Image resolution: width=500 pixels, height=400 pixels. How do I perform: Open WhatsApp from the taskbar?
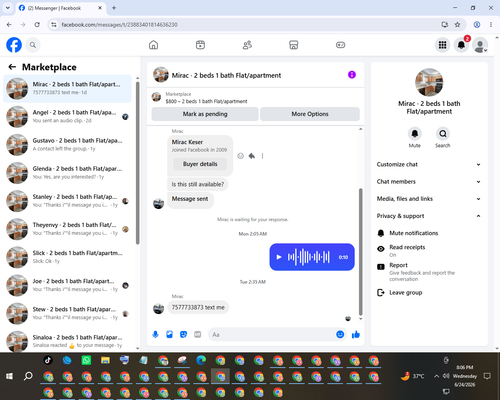pos(86,360)
